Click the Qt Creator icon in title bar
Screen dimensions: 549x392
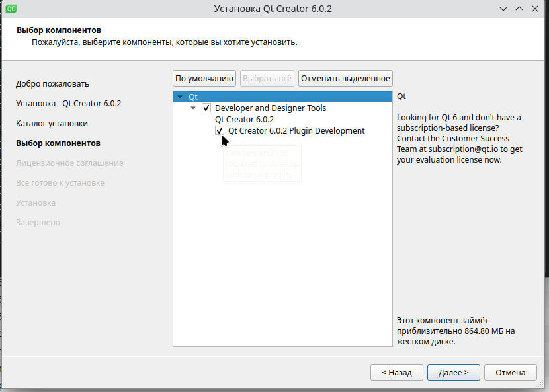point(11,9)
